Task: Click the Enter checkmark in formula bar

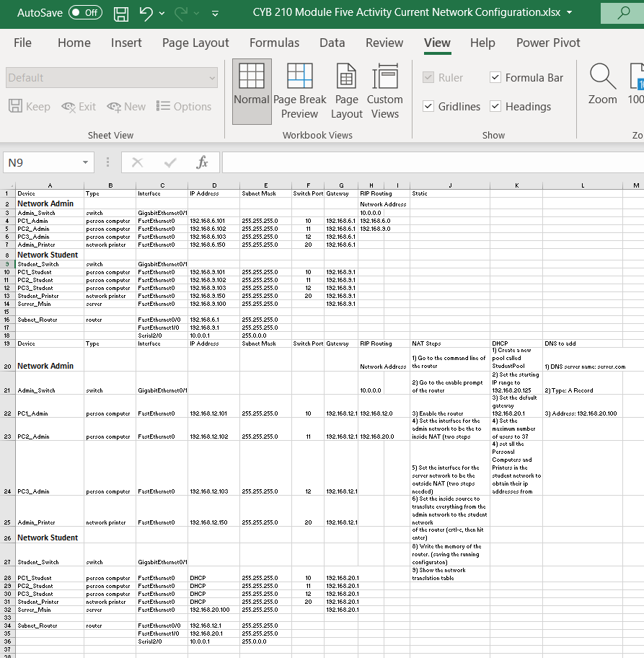Action: click(170, 162)
